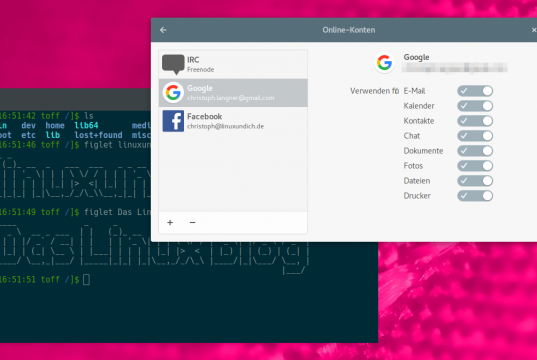
Task: Disable the Drucker switch
Action: point(475,196)
